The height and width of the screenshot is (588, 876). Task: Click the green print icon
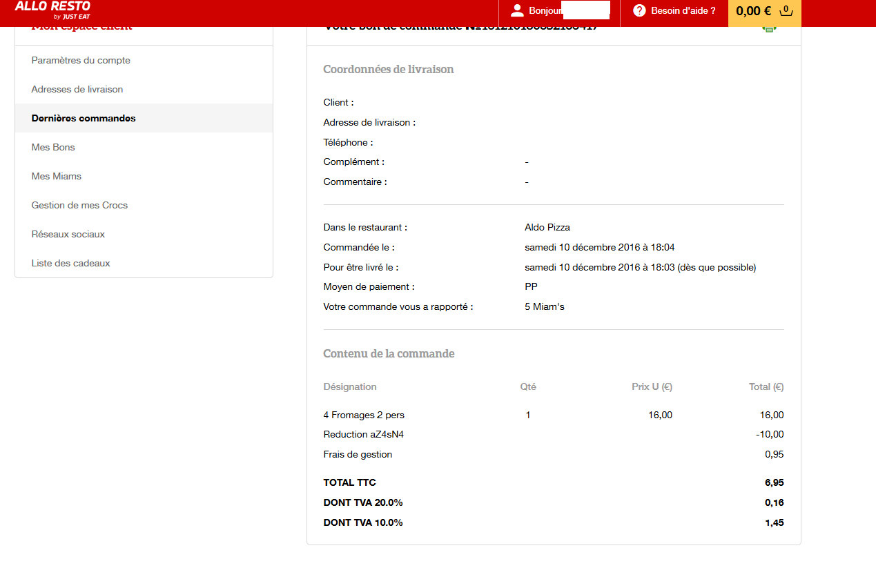[x=770, y=28]
